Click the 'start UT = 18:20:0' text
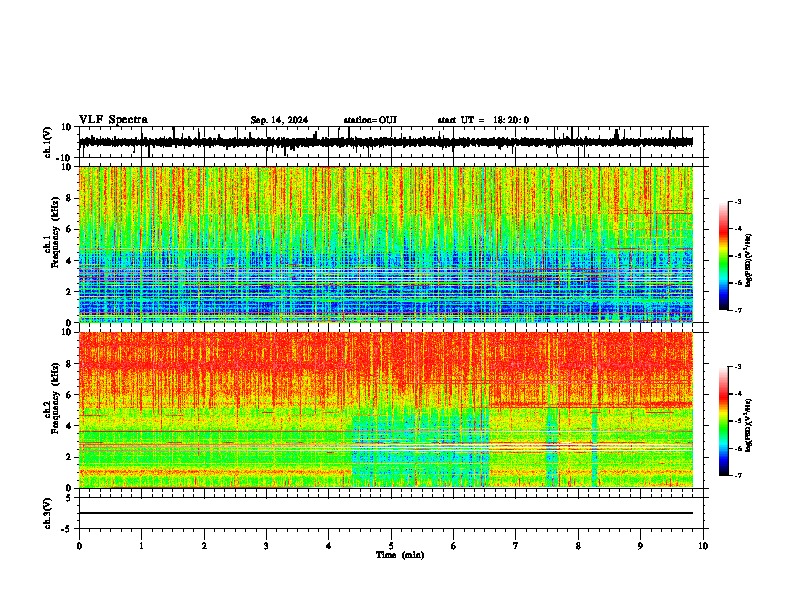The height and width of the screenshot is (612, 792). tap(483, 120)
